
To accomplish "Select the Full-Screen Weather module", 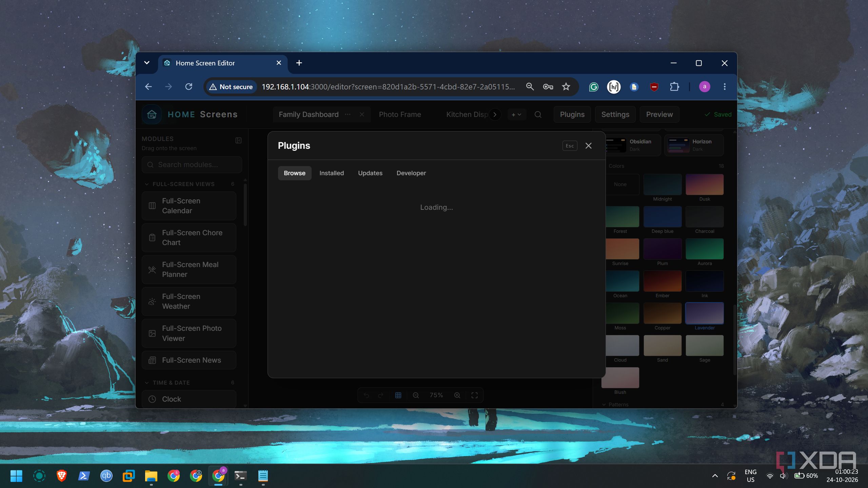I will pyautogui.click(x=189, y=301).
